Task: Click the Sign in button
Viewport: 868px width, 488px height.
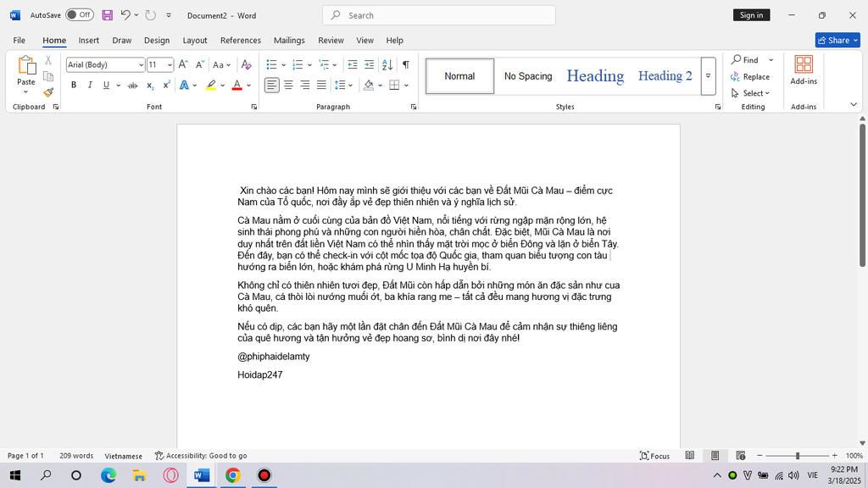Action: coord(751,15)
